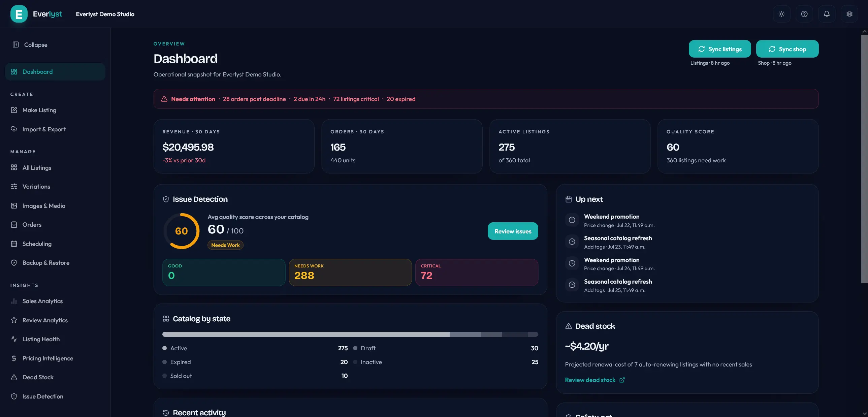Click the Revenue 30 days card
Image resolution: width=868 pixels, height=417 pixels.
coord(234,147)
